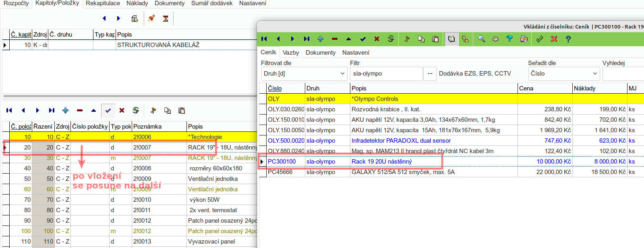Click the blue question mark help icon

(568, 39)
